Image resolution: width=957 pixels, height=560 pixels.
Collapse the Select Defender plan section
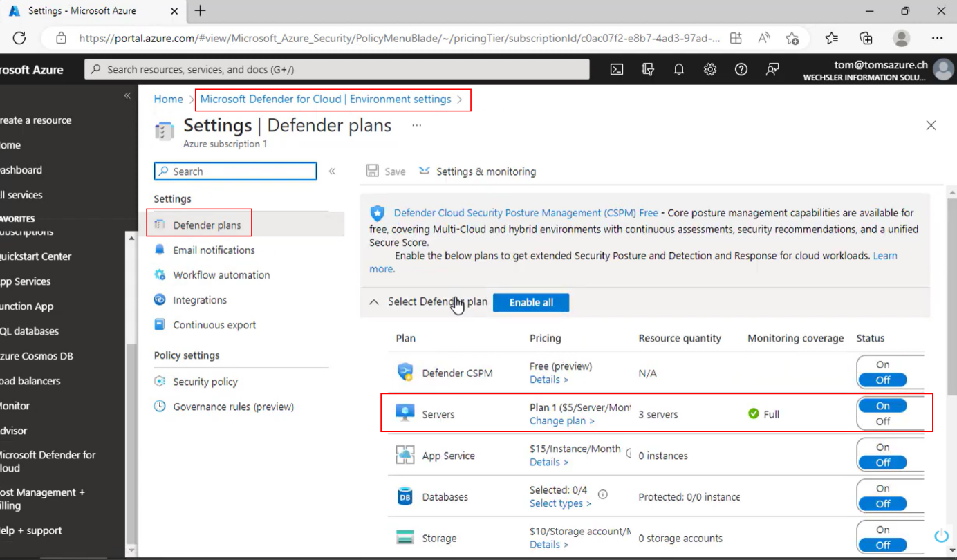[x=374, y=302]
